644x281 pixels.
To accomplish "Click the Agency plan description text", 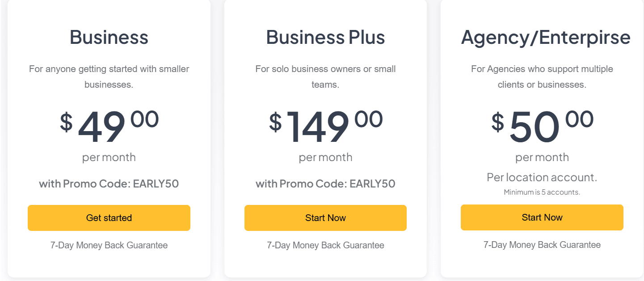I will click(x=542, y=76).
